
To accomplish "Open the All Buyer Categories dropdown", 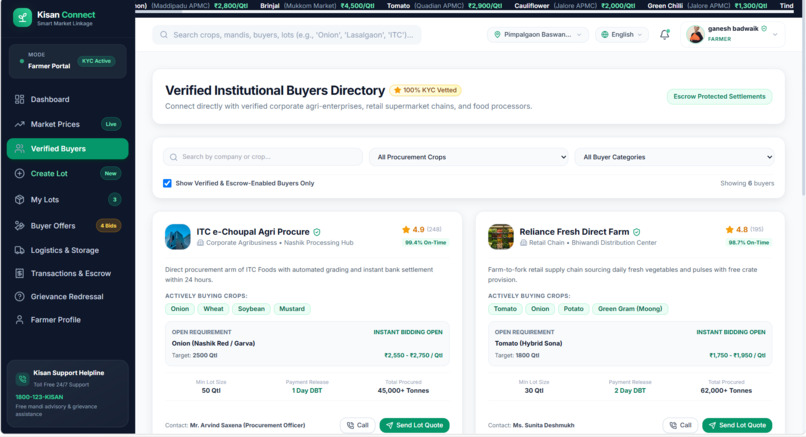I will (674, 157).
